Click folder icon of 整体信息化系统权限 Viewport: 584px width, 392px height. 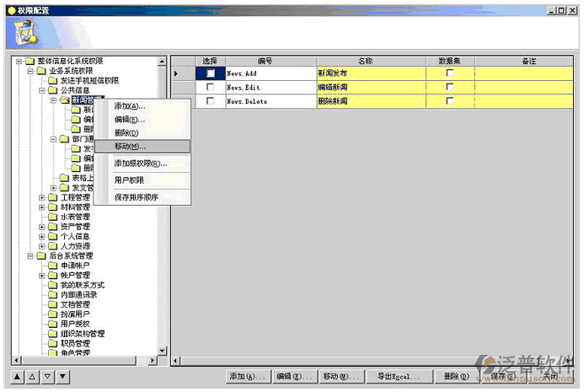point(29,61)
